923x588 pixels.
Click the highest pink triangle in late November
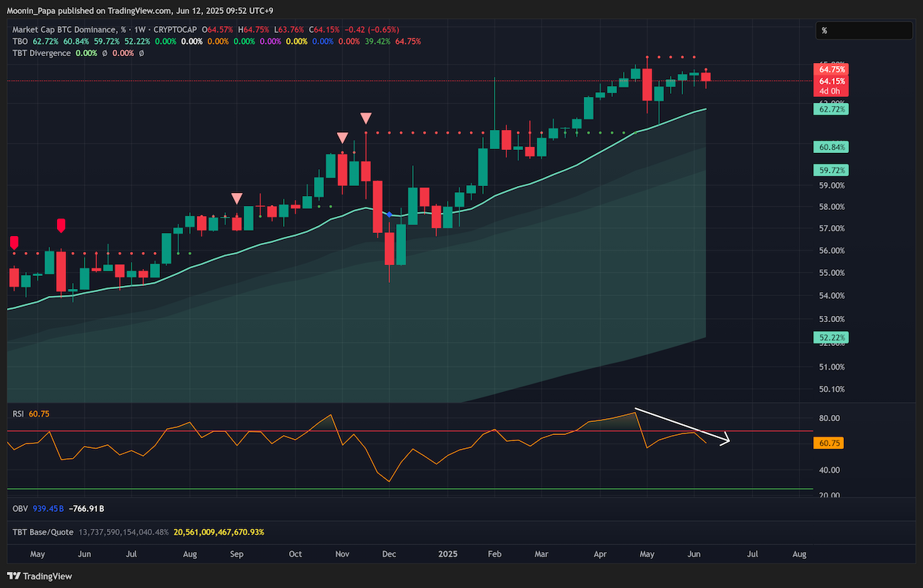point(366,118)
